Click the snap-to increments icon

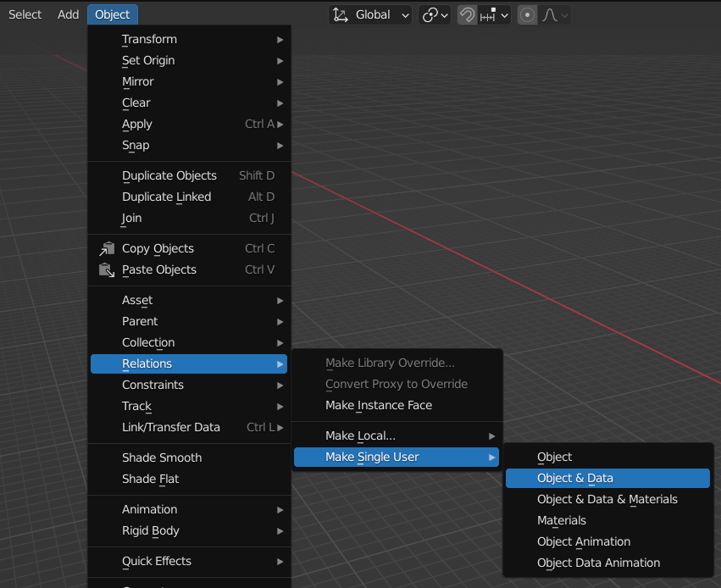click(x=485, y=14)
